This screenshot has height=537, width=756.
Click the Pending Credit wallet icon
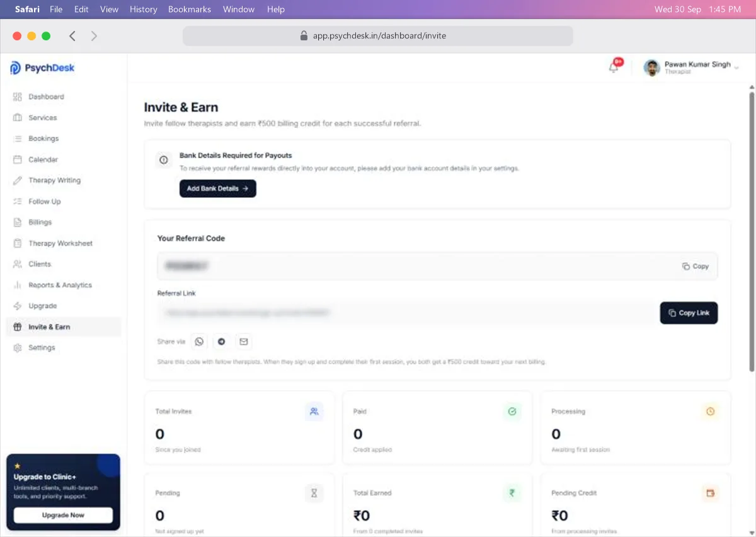(x=710, y=493)
